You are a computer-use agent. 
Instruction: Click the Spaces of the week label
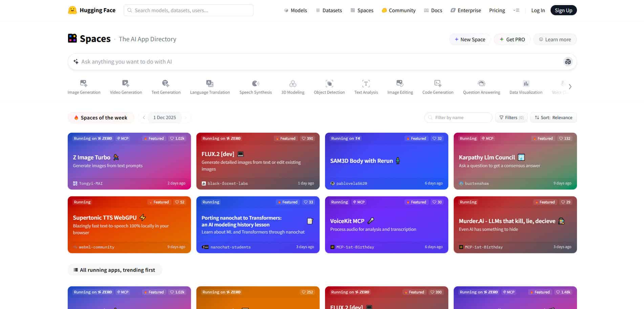pyautogui.click(x=101, y=117)
